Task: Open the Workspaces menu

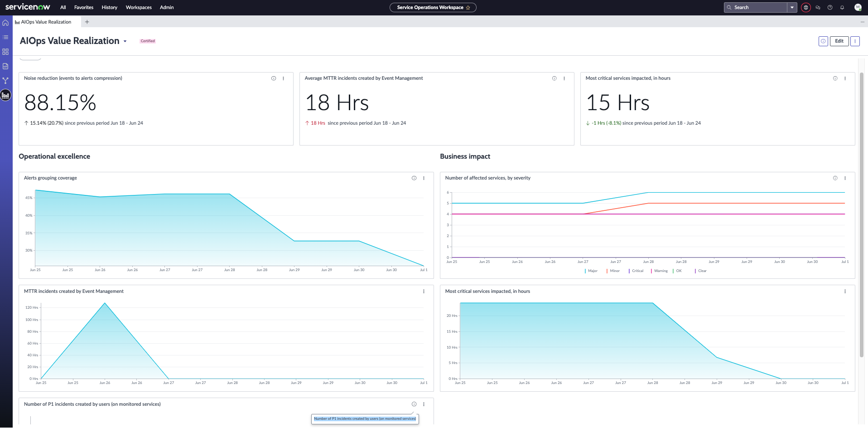Action: [x=139, y=7]
